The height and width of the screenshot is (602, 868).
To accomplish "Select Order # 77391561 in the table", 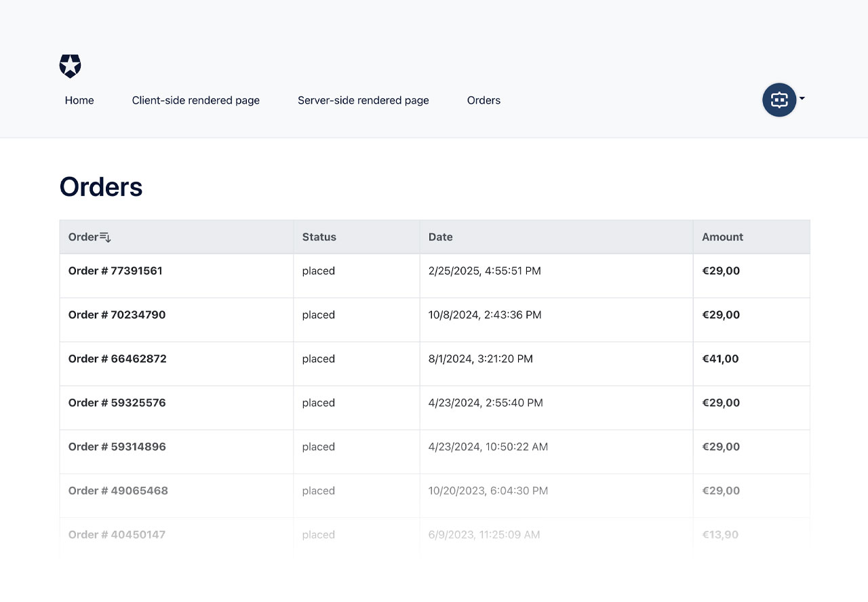I will pyautogui.click(x=115, y=270).
